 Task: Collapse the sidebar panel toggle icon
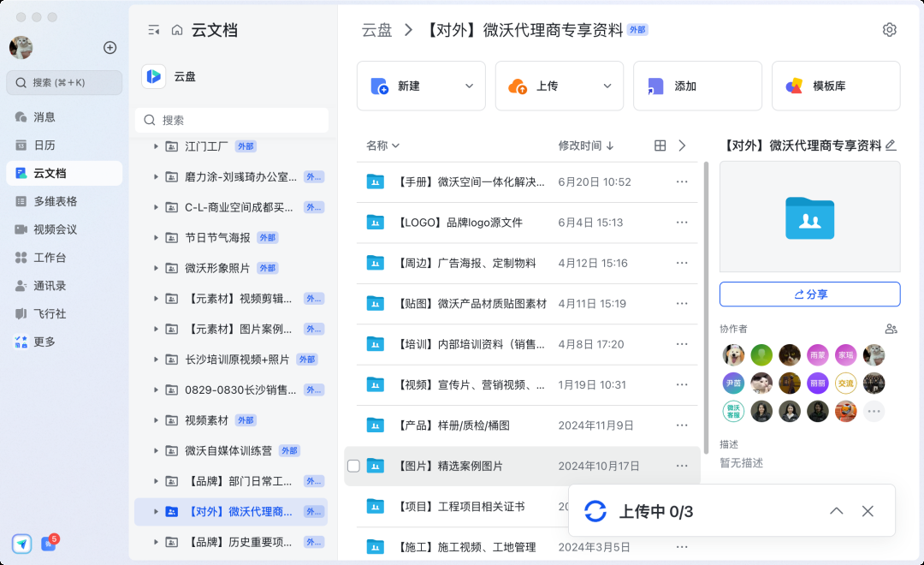tap(154, 30)
